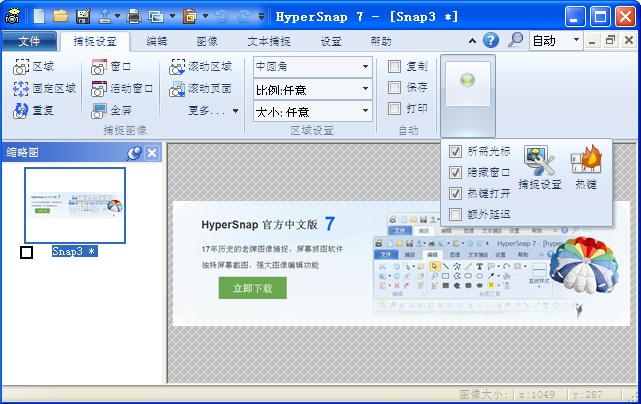Viewport: 641px width, 404px height.
Task: Capture a region with 区域
Action: click(x=34, y=67)
